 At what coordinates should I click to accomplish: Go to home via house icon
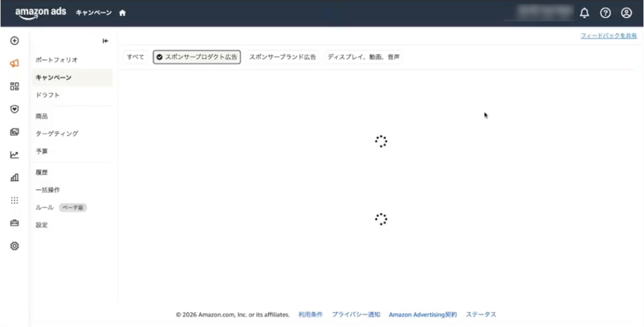122,13
